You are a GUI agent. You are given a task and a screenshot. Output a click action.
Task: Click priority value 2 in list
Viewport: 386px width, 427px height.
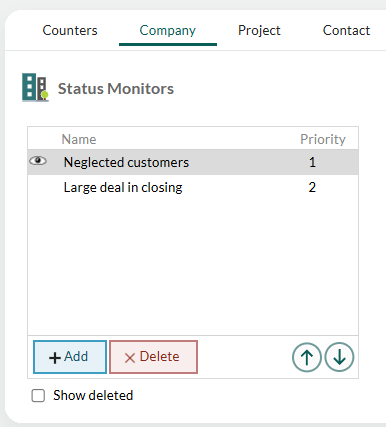(x=312, y=187)
